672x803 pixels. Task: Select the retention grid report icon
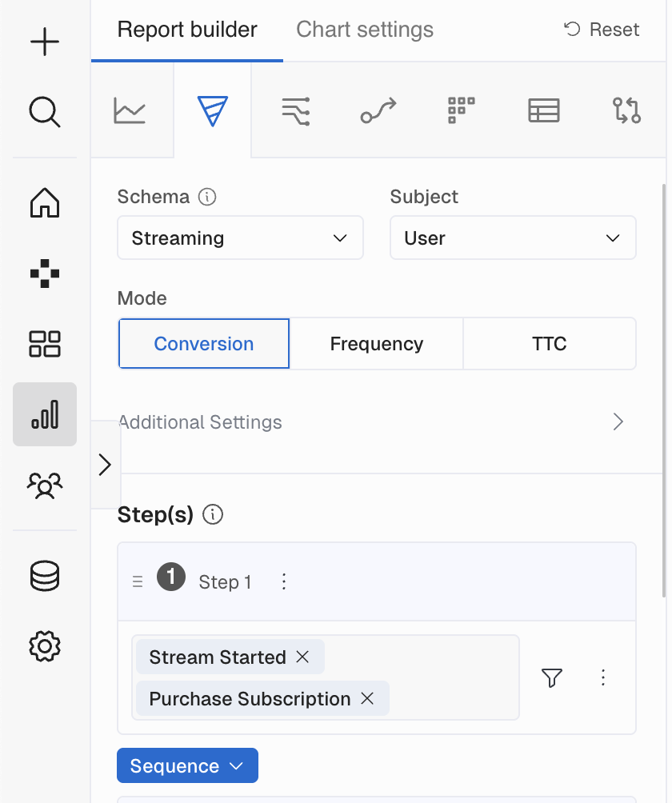(x=461, y=110)
